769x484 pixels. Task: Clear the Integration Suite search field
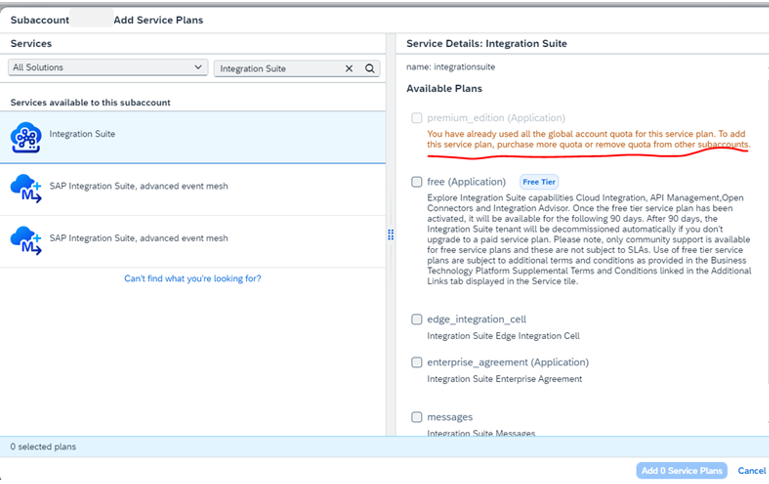[349, 69]
